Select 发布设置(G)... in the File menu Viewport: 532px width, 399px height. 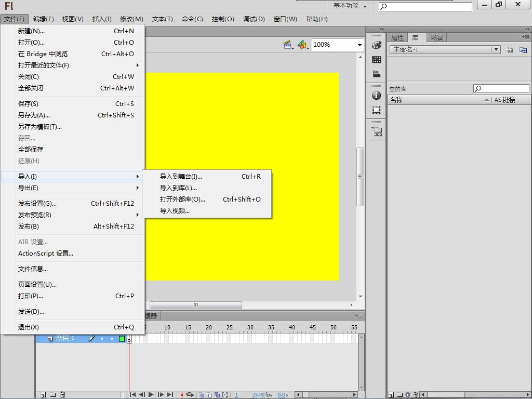click(x=37, y=204)
